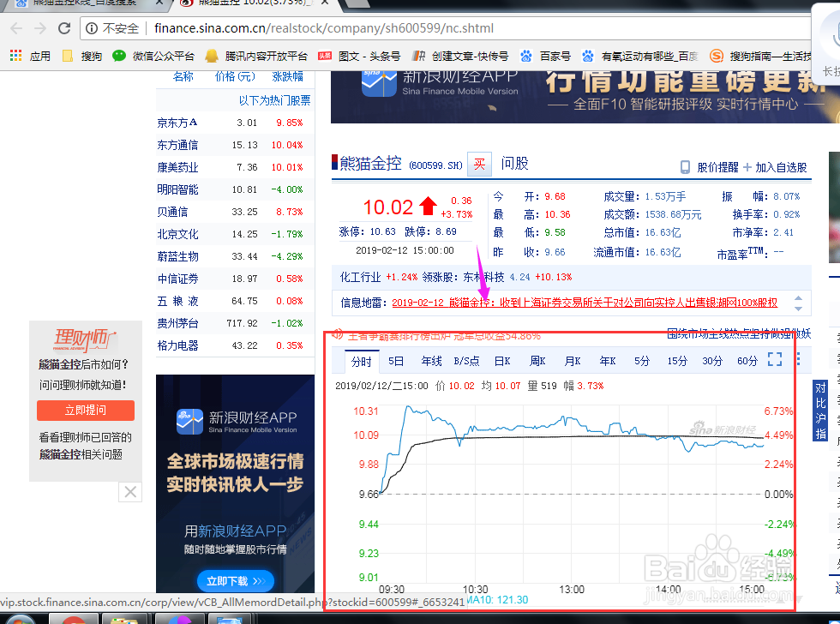Open the 腾讯内容开放平台 bookmark
Viewport: 840px width, 624px height.
[256, 56]
